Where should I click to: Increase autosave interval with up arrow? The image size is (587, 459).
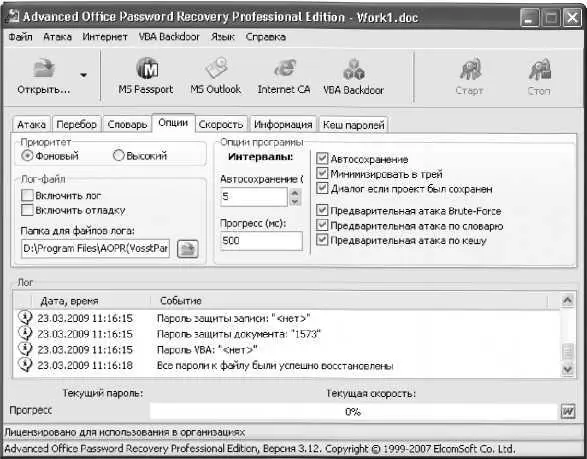pyautogui.click(x=295, y=192)
